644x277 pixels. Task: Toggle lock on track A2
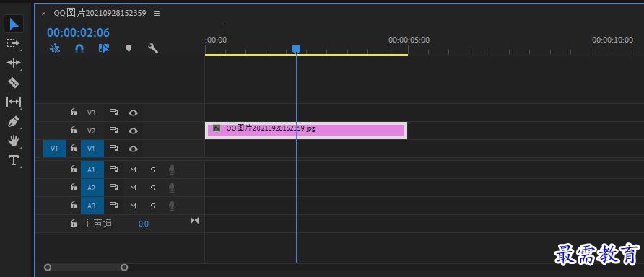(x=74, y=187)
